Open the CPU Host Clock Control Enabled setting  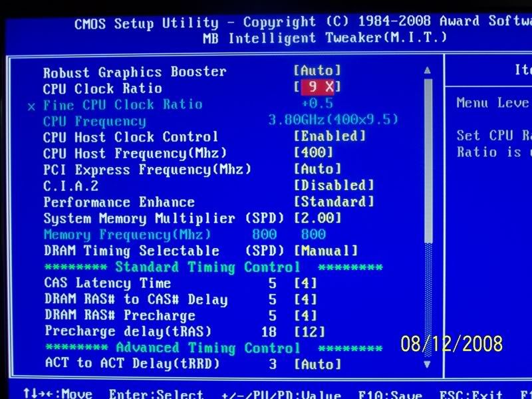point(329,136)
